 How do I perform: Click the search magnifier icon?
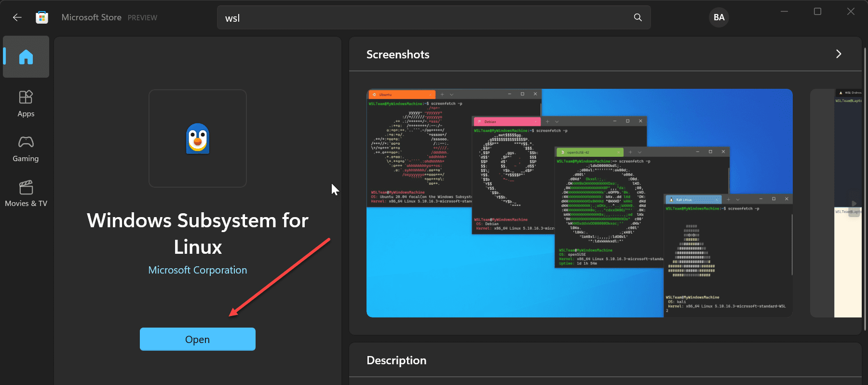click(637, 17)
